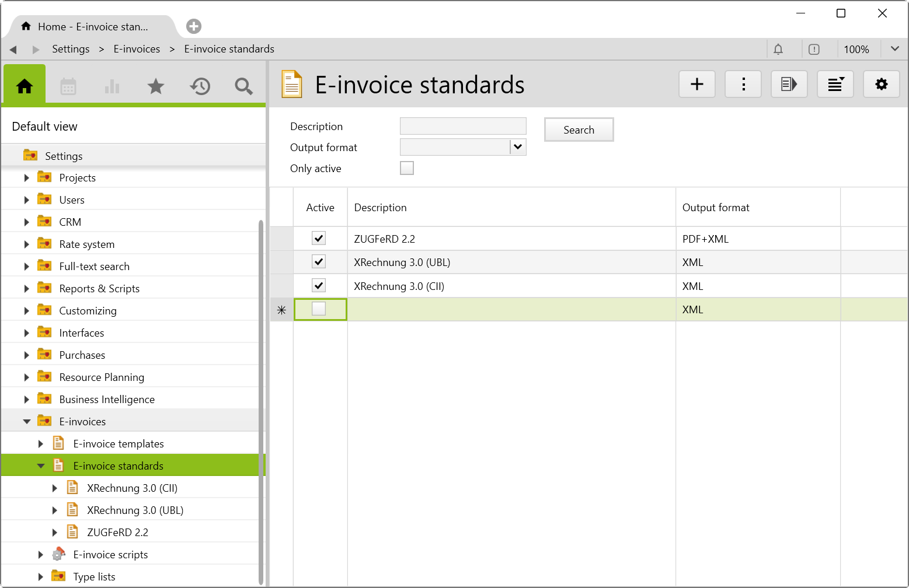Viewport: 909px width, 588px height.
Task: Click E-invoices in the breadcrumb path
Action: coord(137,49)
